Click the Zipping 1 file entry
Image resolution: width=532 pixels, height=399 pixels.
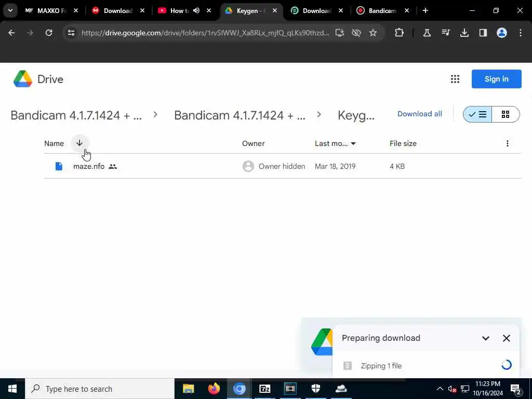coord(381,366)
